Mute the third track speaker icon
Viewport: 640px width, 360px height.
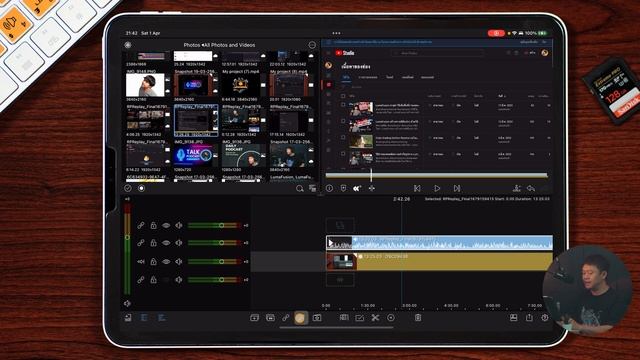pos(179,261)
